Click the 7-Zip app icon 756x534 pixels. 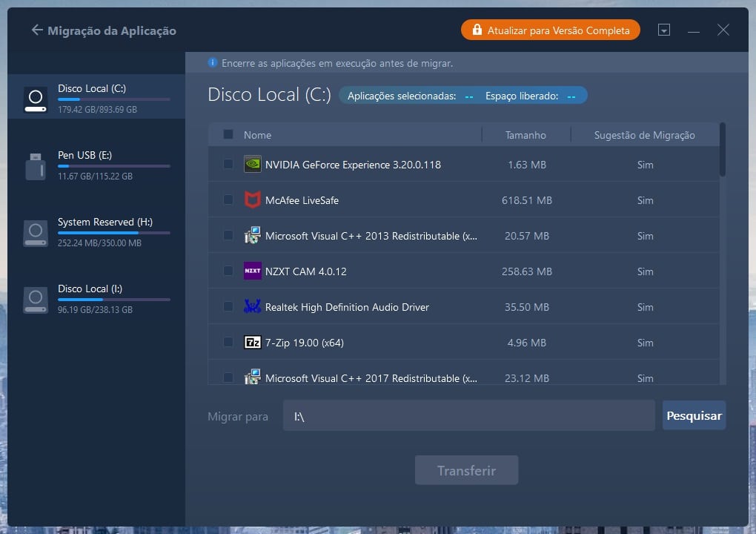click(252, 343)
